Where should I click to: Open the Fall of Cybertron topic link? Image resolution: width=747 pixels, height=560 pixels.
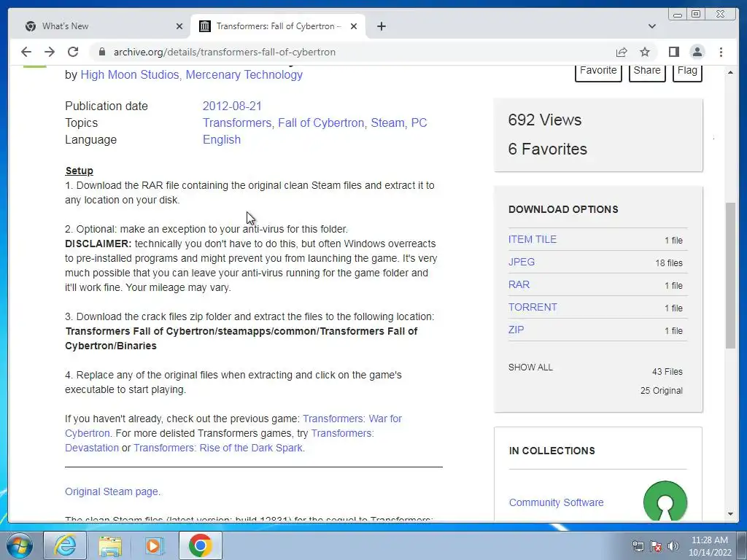pyautogui.click(x=322, y=122)
